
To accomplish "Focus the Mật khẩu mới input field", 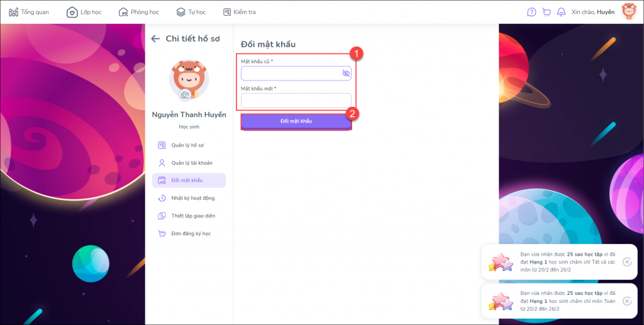I will click(x=296, y=101).
